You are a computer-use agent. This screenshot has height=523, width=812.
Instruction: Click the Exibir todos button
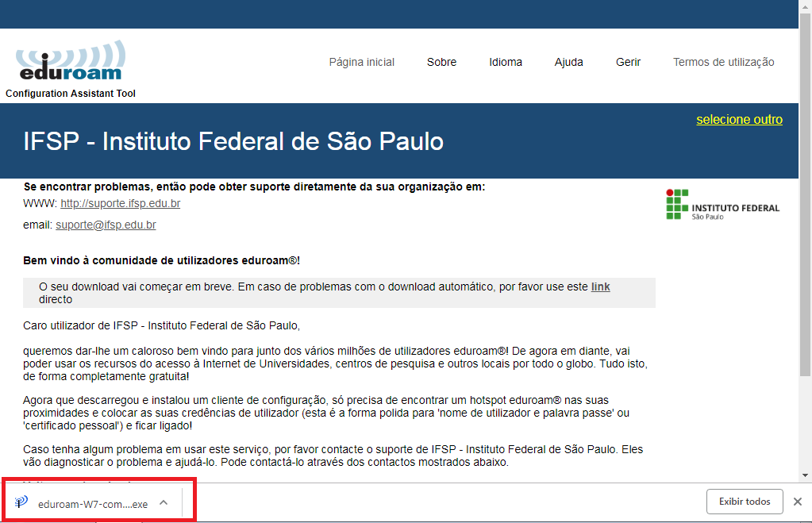click(745, 502)
